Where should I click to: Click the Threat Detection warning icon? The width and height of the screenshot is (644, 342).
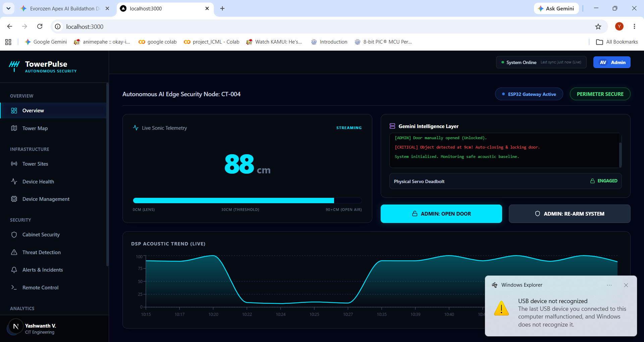point(14,252)
